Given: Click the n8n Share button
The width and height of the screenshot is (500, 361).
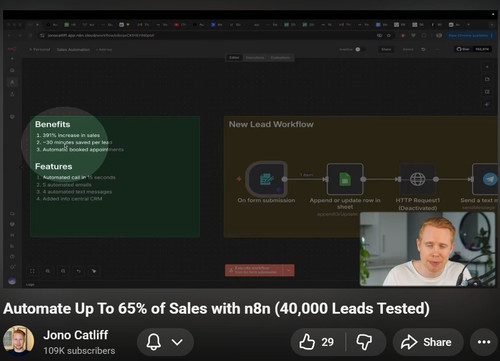Looking at the screenshot, I should click(x=386, y=49).
